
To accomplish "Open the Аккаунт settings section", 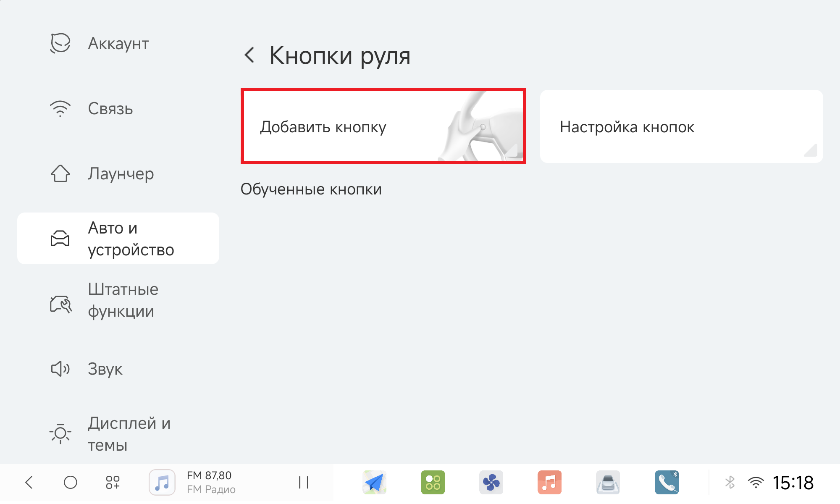I will click(118, 43).
